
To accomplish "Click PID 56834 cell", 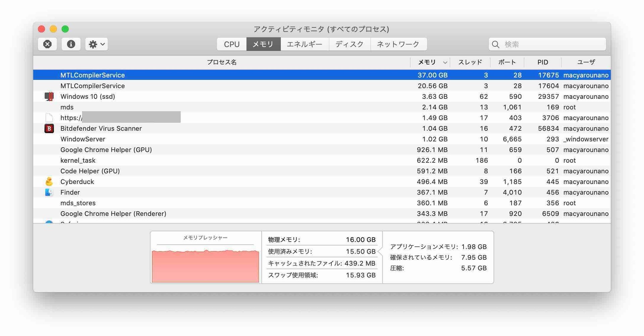I will tap(548, 128).
